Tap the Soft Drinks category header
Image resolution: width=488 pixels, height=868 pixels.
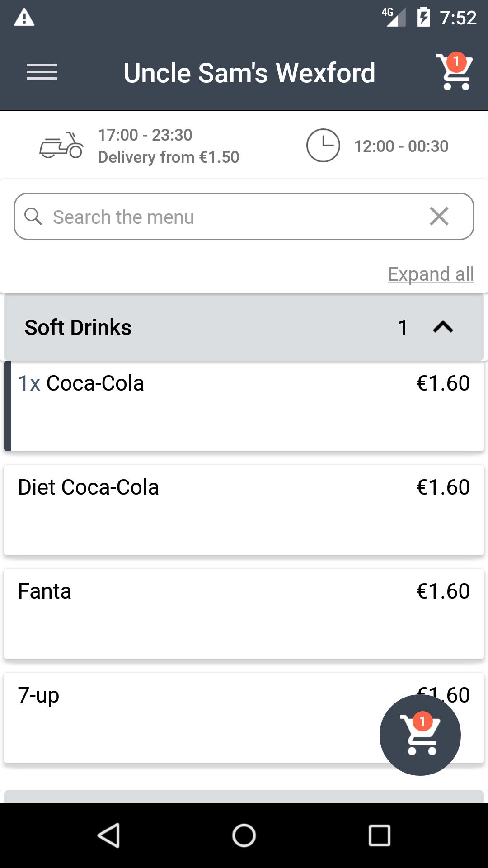(181, 327)
